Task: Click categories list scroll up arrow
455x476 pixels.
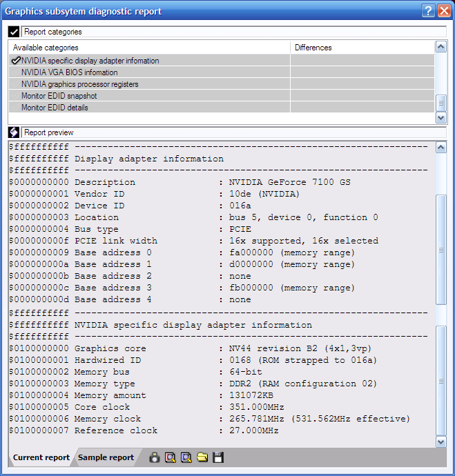Action: point(441,47)
